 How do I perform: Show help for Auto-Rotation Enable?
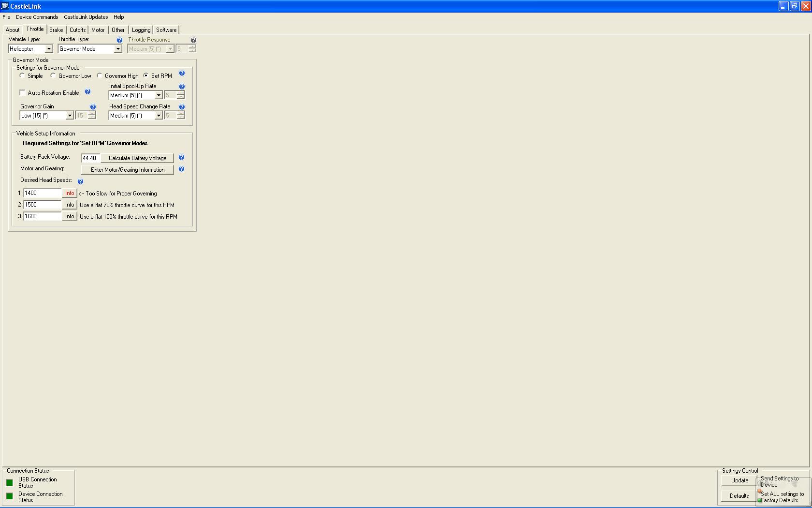[87, 91]
